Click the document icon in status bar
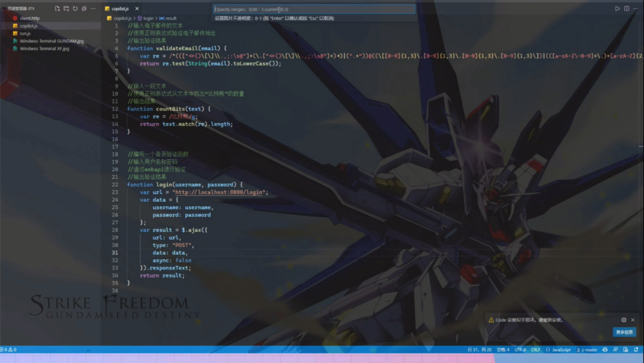Image resolution: width=644 pixels, height=363 pixels. click(626, 350)
